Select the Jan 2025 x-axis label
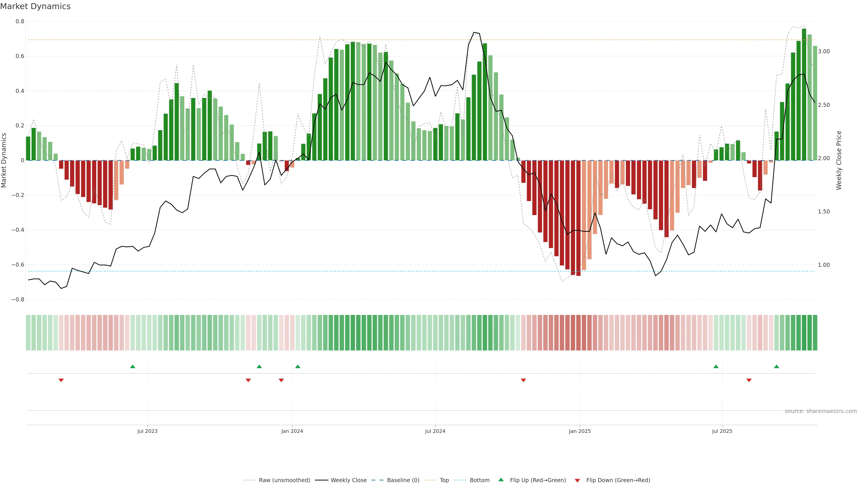 click(580, 431)
